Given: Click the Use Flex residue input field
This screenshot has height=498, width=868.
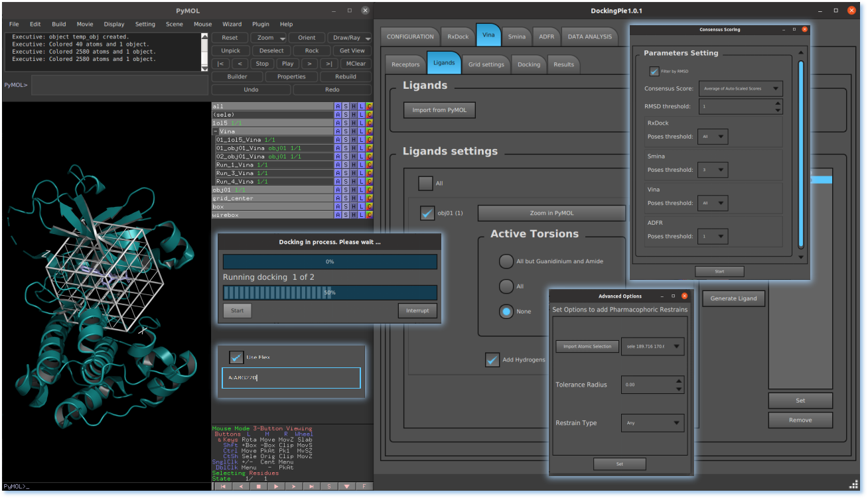Looking at the screenshot, I should click(x=291, y=378).
